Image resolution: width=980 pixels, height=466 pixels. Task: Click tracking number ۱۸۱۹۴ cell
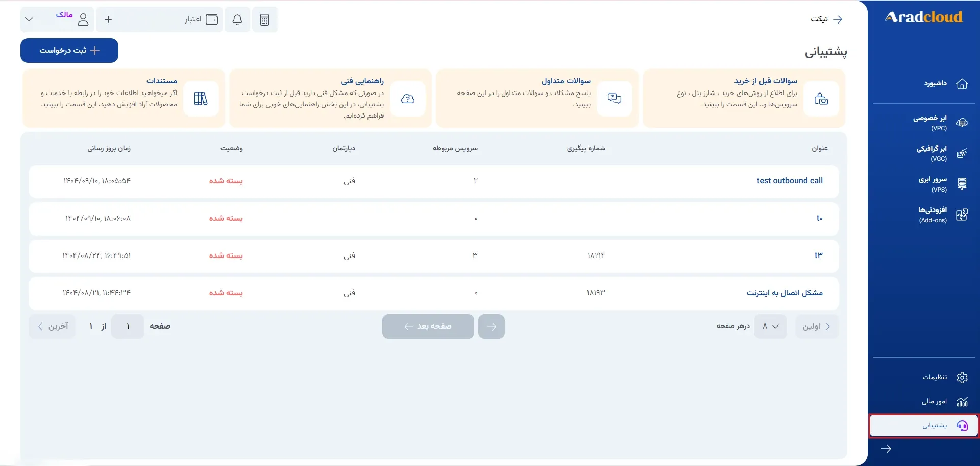click(596, 255)
